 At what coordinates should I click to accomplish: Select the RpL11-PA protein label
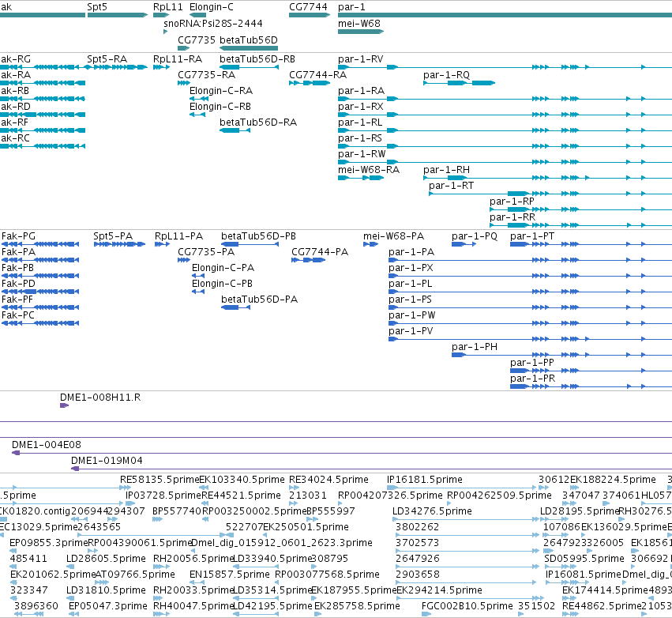coord(178,237)
